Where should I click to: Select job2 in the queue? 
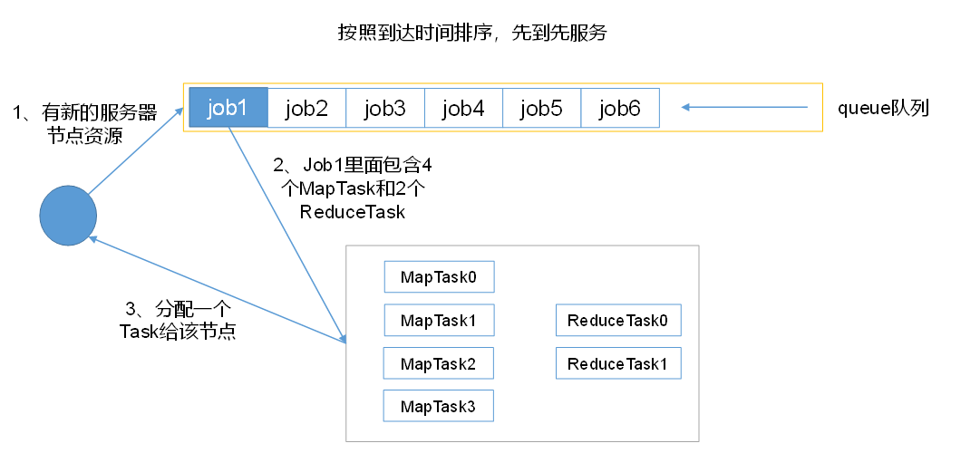pos(306,108)
